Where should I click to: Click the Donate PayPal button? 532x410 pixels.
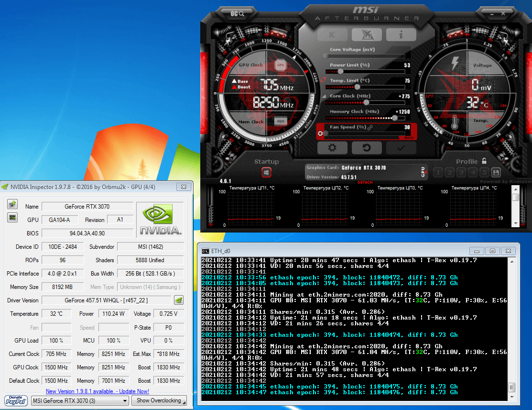(16, 400)
